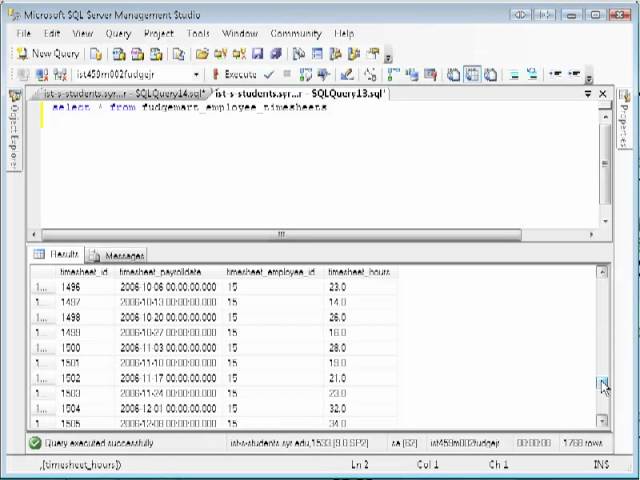The height and width of the screenshot is (480, 640).
Task: Select the 2006-11-03 payroll date cell
Action: 168,348
